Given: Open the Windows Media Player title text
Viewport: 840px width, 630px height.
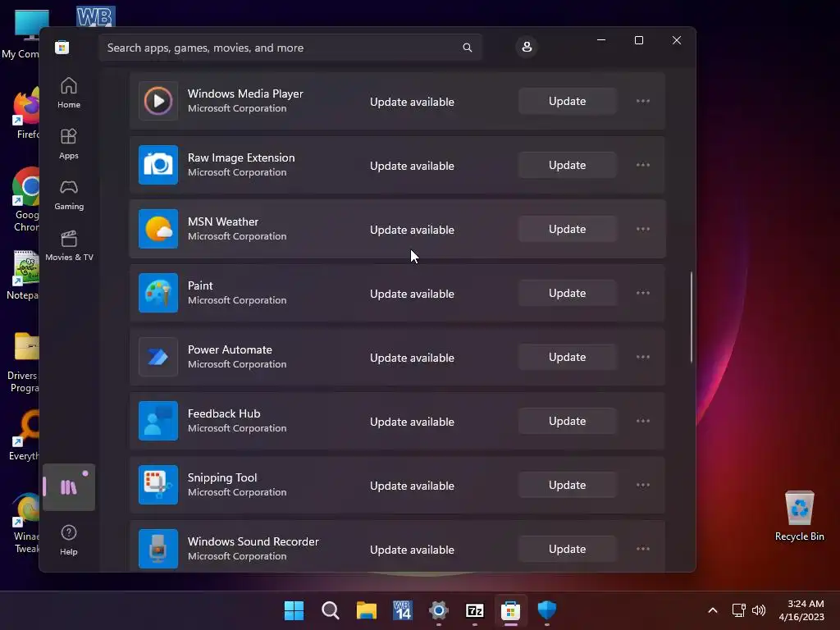Looking at the screenshot, I should point(245,94).
